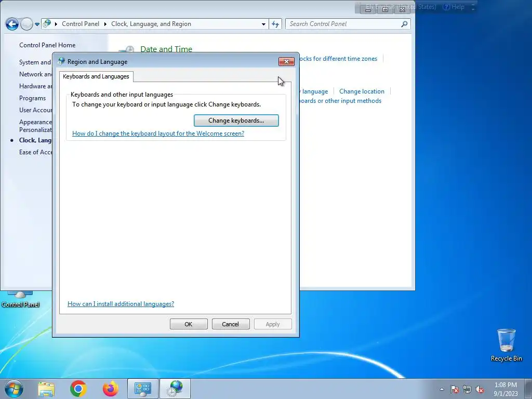Image resolution: width=532 pixels, height=399 pixels.
Task: Switch to Region and Language taskbar button
Action: click(x=175, y=389)
